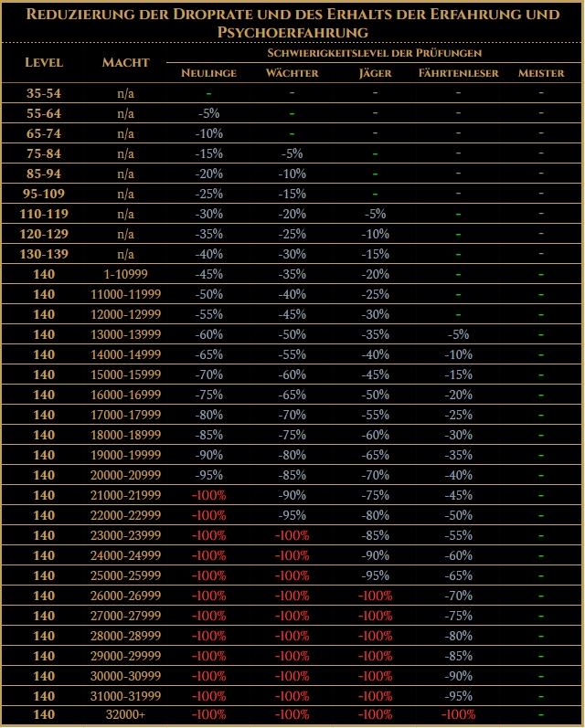
Task: Click Neulinge value in the 20000-20999 row
Action: tap(208, 475)
